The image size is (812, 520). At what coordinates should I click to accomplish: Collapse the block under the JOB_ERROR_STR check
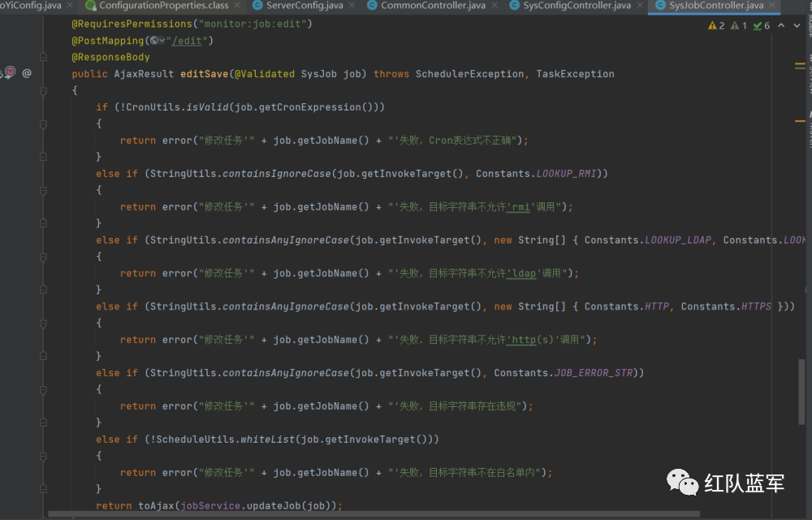44,390
